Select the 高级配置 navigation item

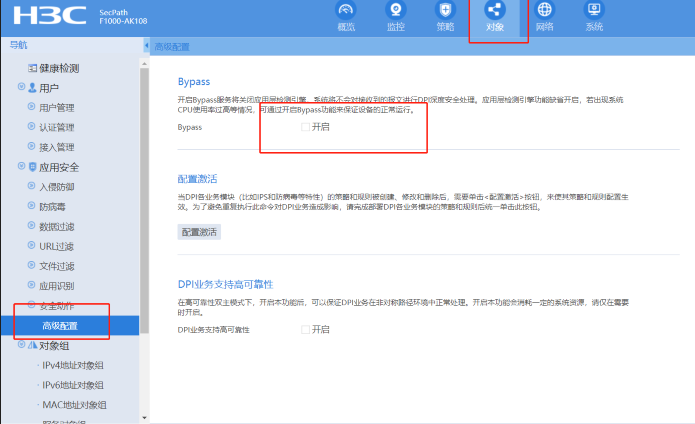tap(70, 326)
